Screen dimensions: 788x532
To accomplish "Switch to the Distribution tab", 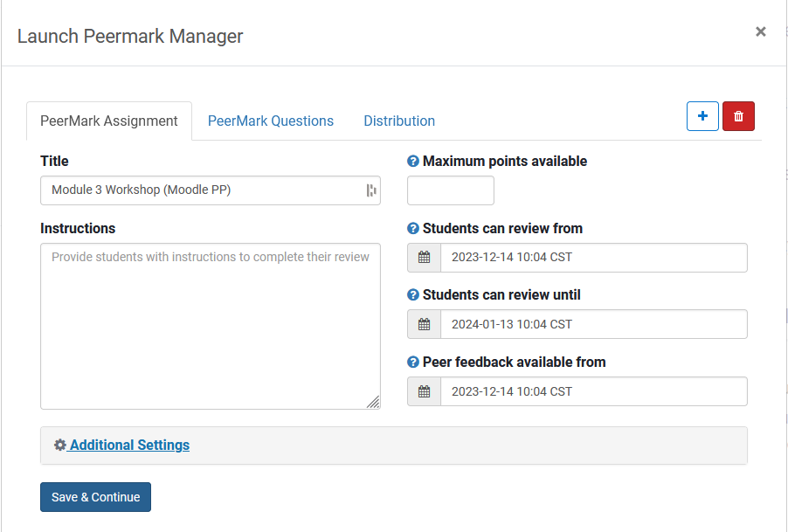I will (x=399, y=121).
